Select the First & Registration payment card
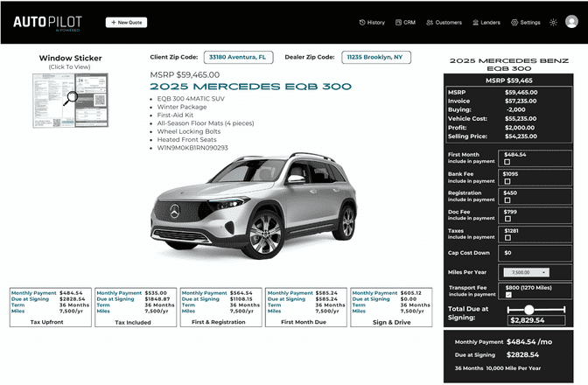This screenshot has height=385, width=588. click(220, 307)
